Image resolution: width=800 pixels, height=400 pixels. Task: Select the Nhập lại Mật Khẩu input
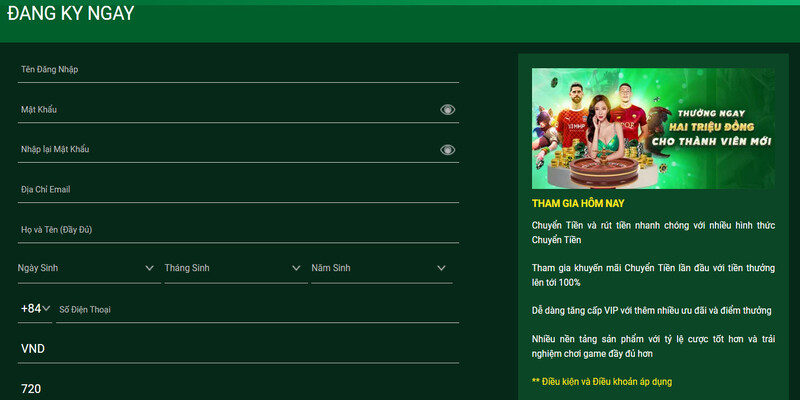pos(225,149)
